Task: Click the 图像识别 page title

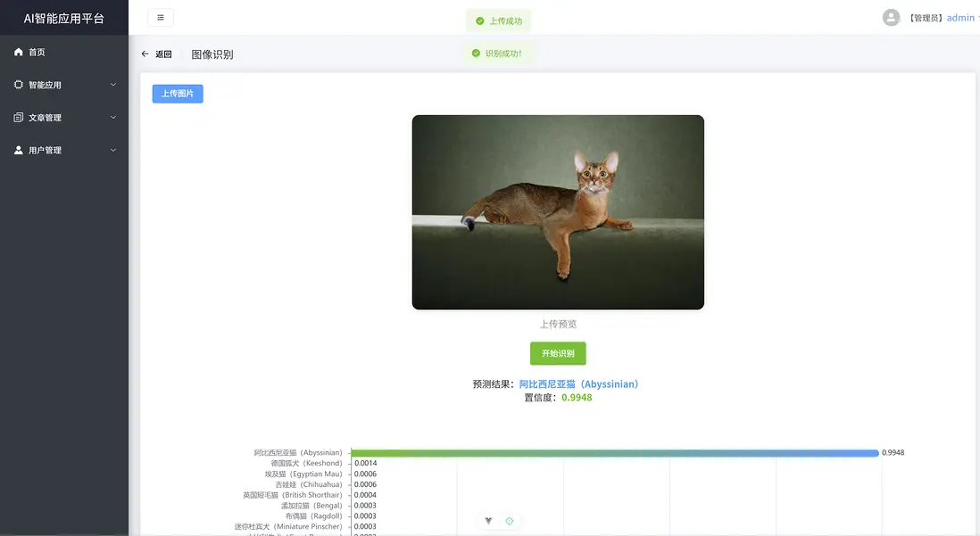Action: point(212,54)
